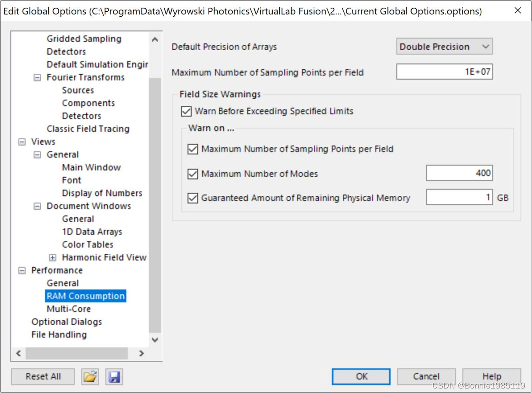Uncheck Maximum Number of Sampling Points per Field warning

[193, 150]
